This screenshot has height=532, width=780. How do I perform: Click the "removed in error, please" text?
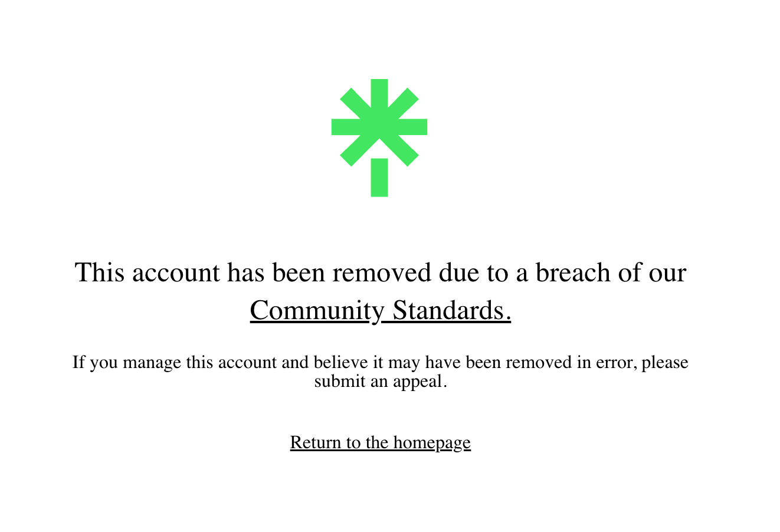(597, 362)
